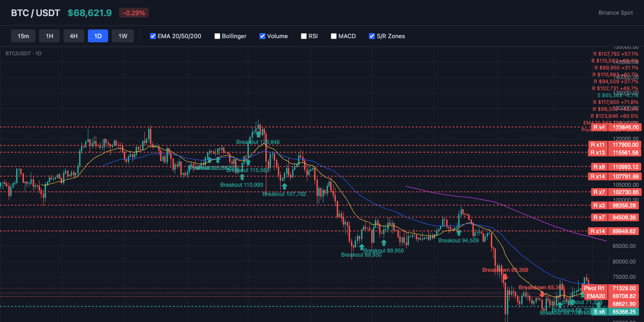Click the Binance Spot label
The image size is (644, 322).
(615, 12)
